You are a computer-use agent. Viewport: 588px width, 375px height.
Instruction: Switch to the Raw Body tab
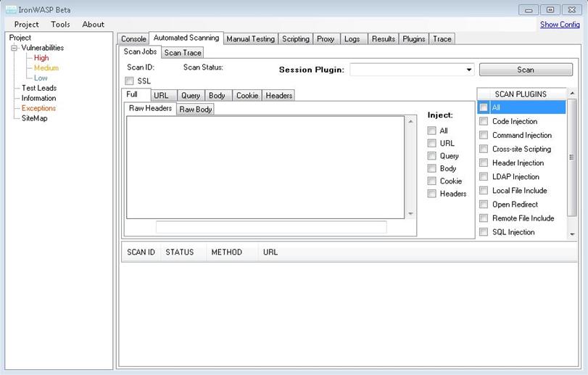tap(196, 110)
